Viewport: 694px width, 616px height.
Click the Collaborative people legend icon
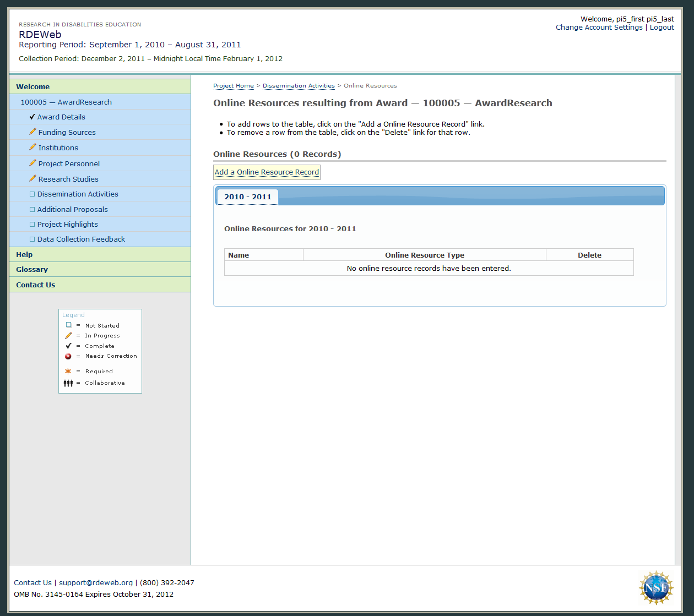tap(68, 383)
